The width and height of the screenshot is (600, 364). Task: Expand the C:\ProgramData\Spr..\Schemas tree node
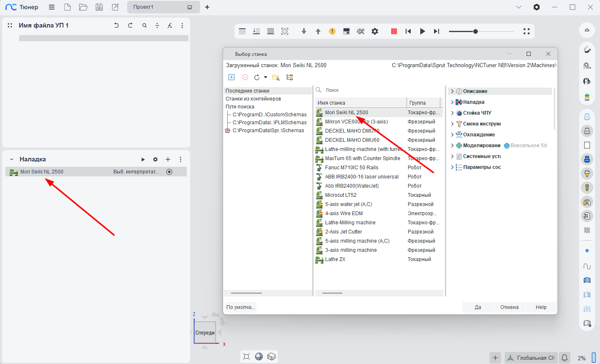228,131
